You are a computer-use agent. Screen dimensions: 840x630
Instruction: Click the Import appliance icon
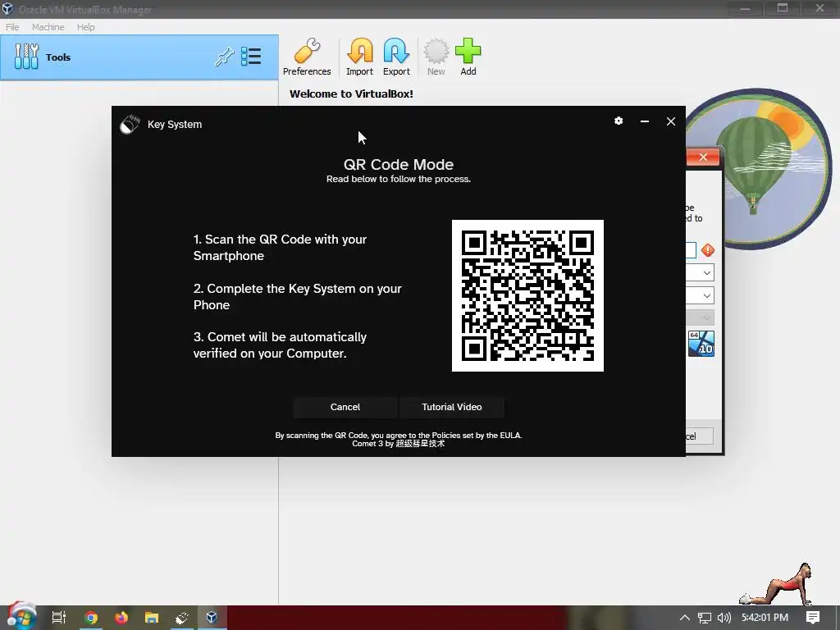[359, 57]
